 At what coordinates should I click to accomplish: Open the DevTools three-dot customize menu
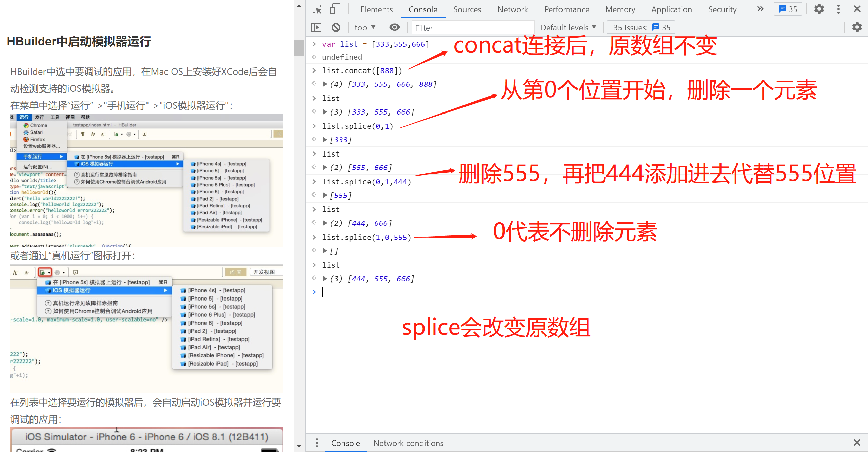pyautogui.click(x=838, y=9)
